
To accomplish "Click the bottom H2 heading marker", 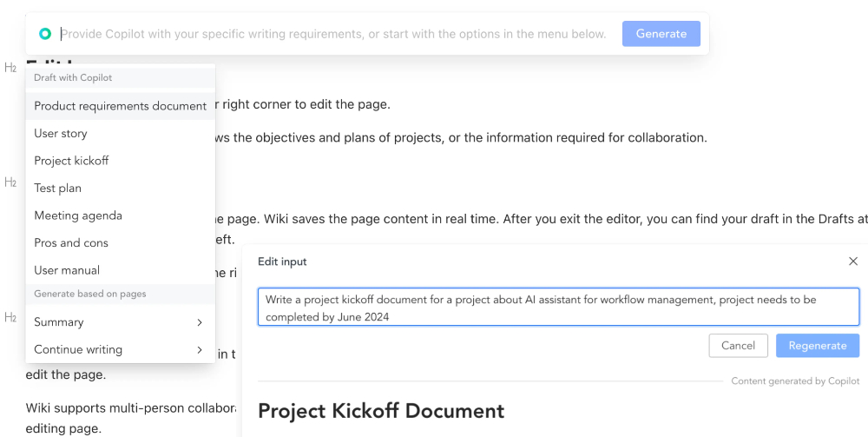I will (10, 318).
